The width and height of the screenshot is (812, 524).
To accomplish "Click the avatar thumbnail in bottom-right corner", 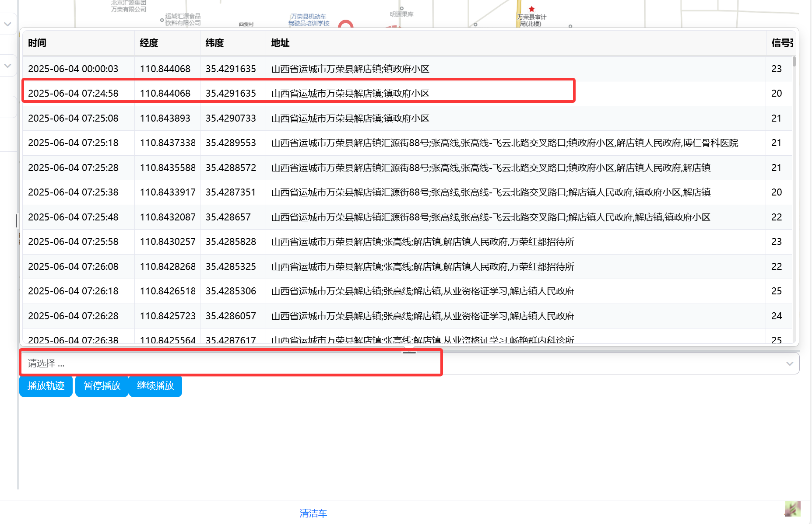I will click(792, 509).
